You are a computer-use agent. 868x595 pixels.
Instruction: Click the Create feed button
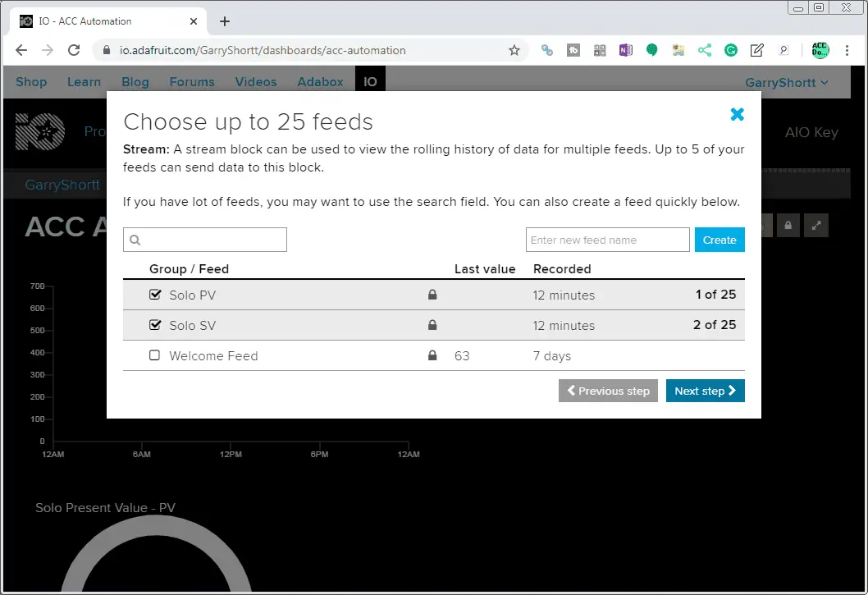[x=719, y=240]
